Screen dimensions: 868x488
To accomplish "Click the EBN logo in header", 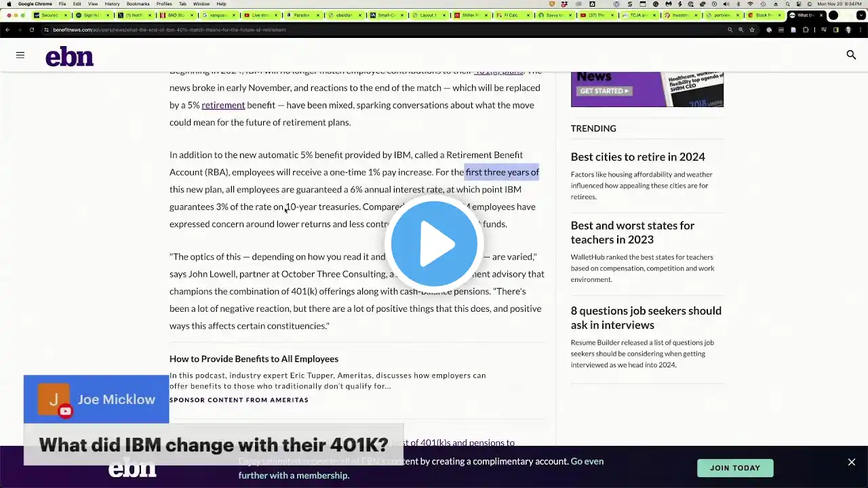I will pyautogui.click(x=69, y=57).
